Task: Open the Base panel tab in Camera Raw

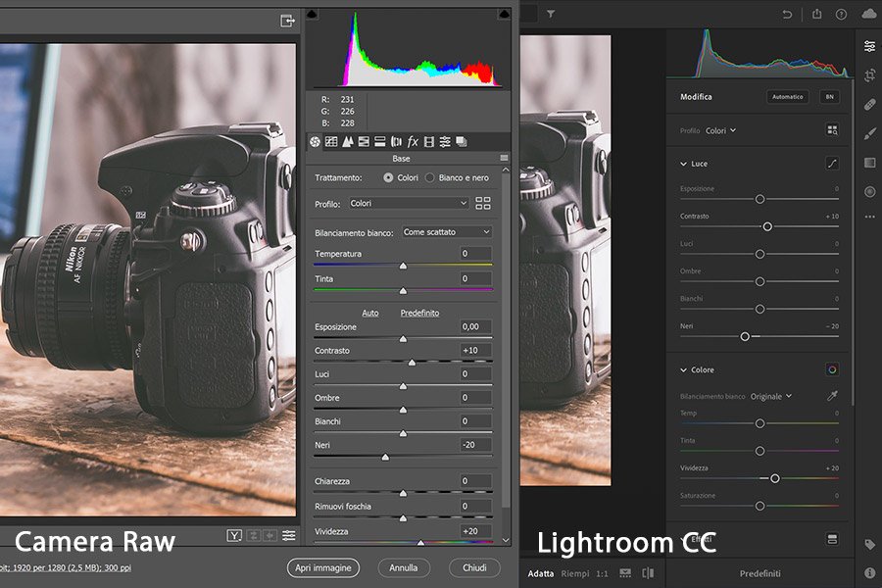Action: click(x=315, y=142)
